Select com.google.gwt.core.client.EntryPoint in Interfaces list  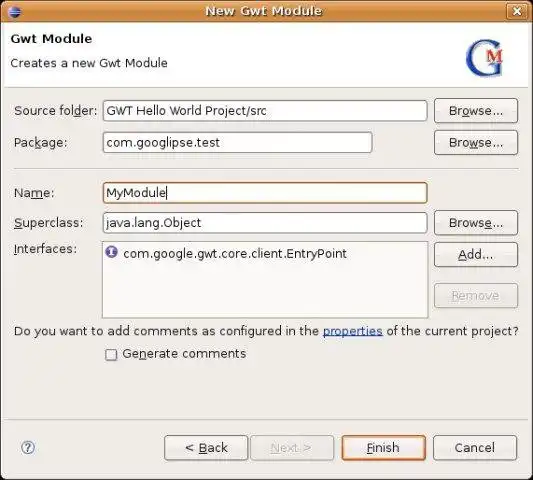pos(235,254)
